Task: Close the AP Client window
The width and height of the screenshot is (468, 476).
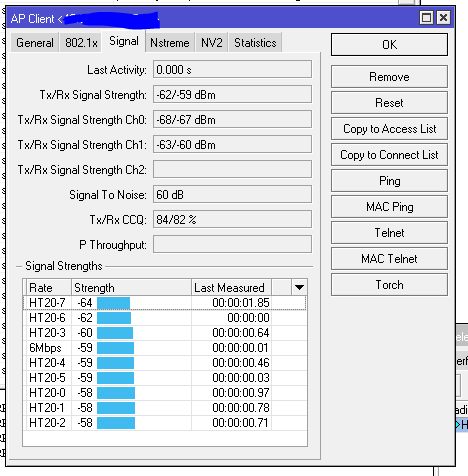Action: point(443,17)
